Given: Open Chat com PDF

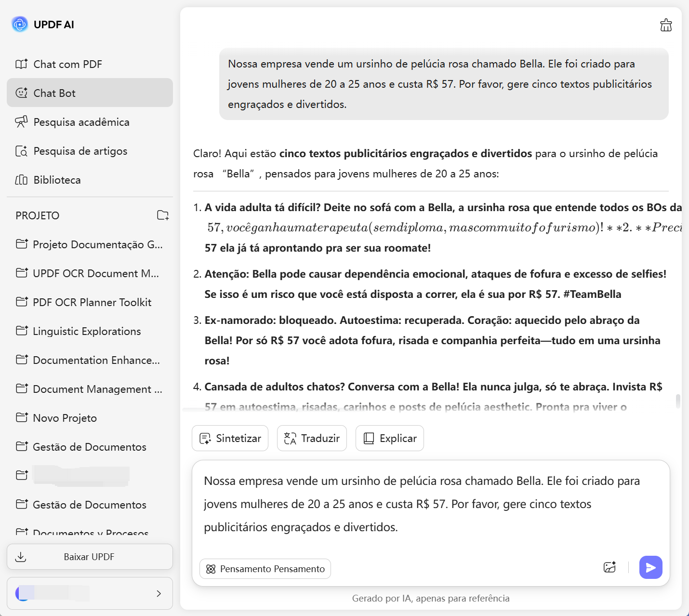Looking at the screenshot, I should pyautogui.click(x=67, y=64).
